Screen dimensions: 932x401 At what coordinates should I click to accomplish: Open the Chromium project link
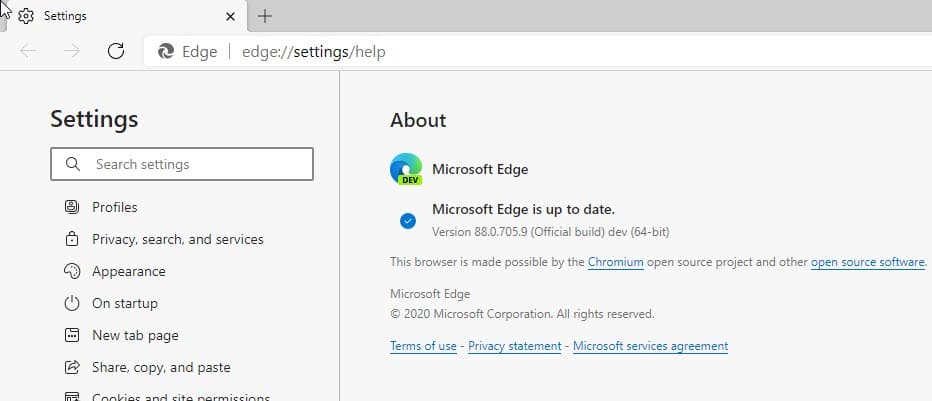tap(615, 262)
